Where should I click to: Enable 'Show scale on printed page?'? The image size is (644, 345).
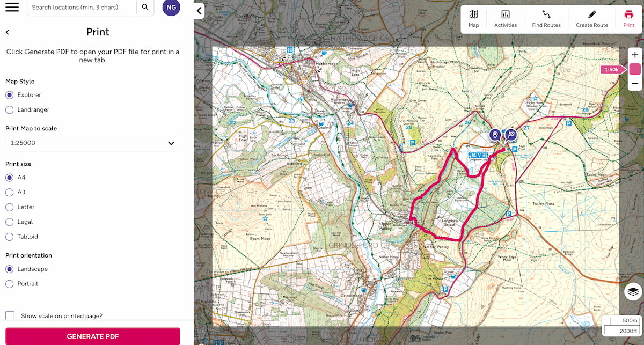9,316
